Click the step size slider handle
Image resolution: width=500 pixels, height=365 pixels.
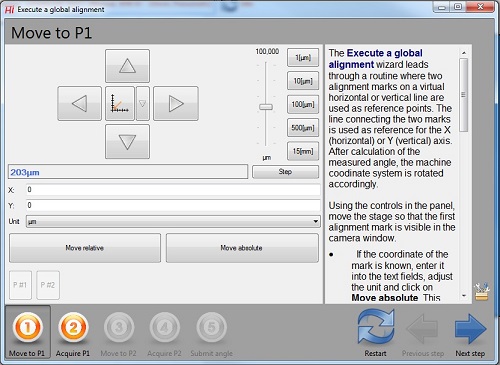tap(266, 107)
